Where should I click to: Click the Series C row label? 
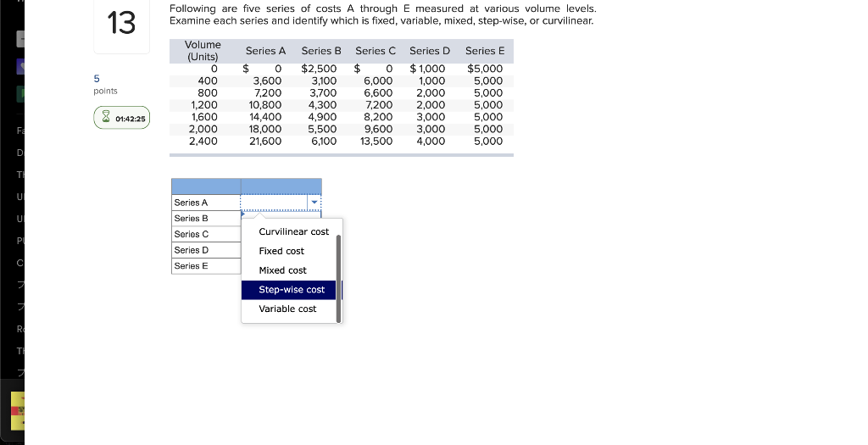tap(191, 234)
